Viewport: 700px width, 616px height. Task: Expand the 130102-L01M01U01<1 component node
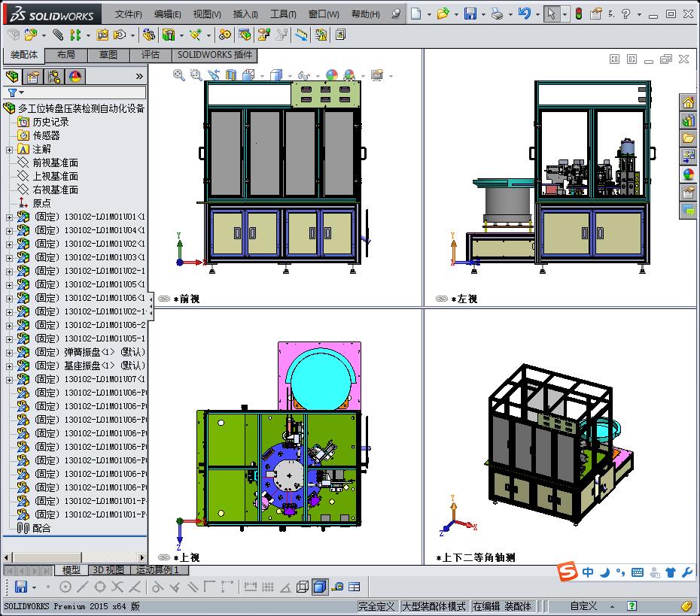click(x=9, y=217)
